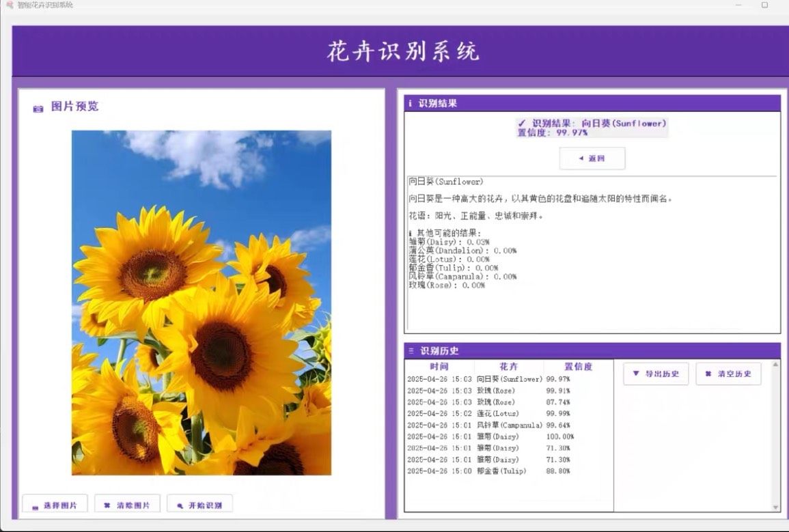Click the 雏菊(Daisy): 0.03% result line
The height and width of the screenshot is (532, 789).
pos(449,242)
